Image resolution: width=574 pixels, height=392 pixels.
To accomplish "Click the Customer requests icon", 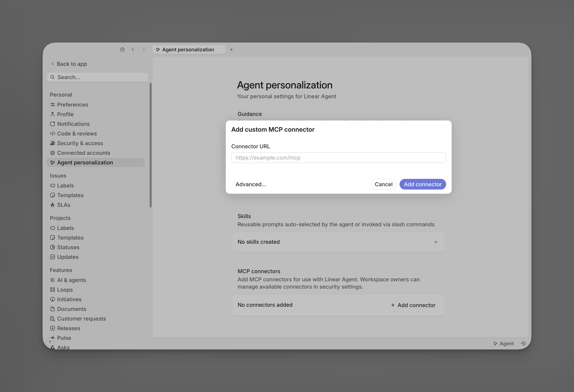I will click(x=52, y=318).
